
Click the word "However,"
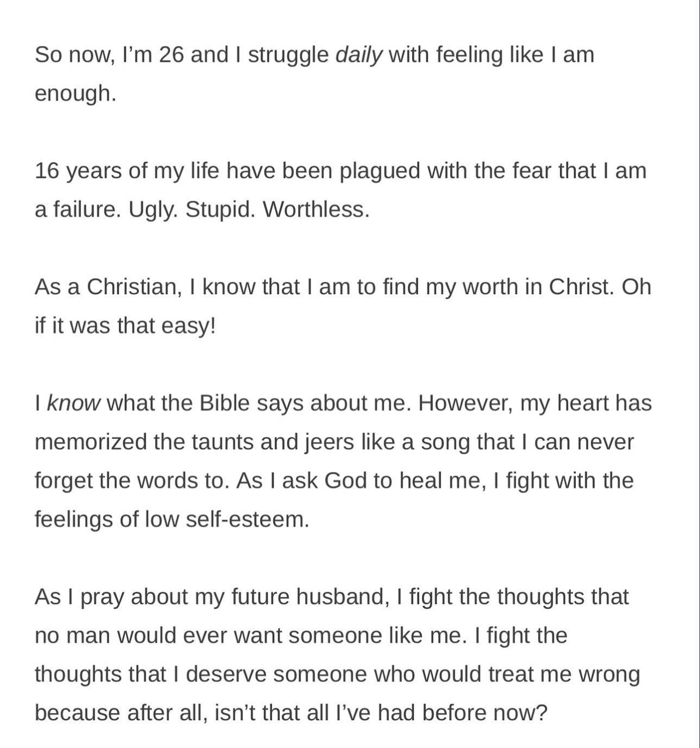pos(466,404)
